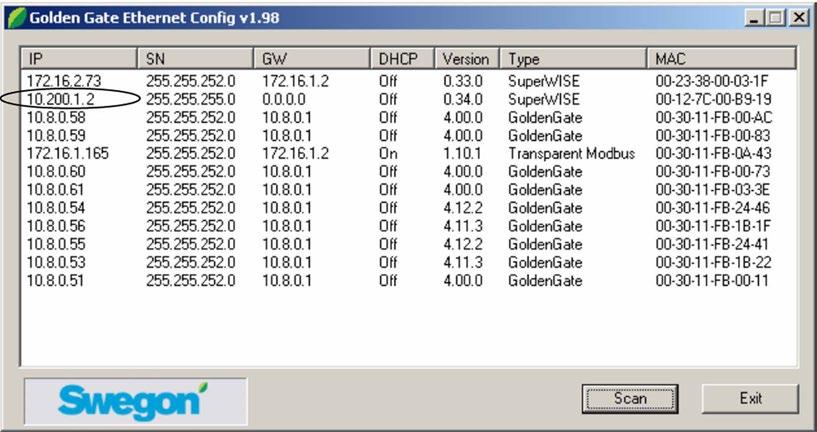
Task: Click the green leaf icon in the title bar
Action: point(17,18)
